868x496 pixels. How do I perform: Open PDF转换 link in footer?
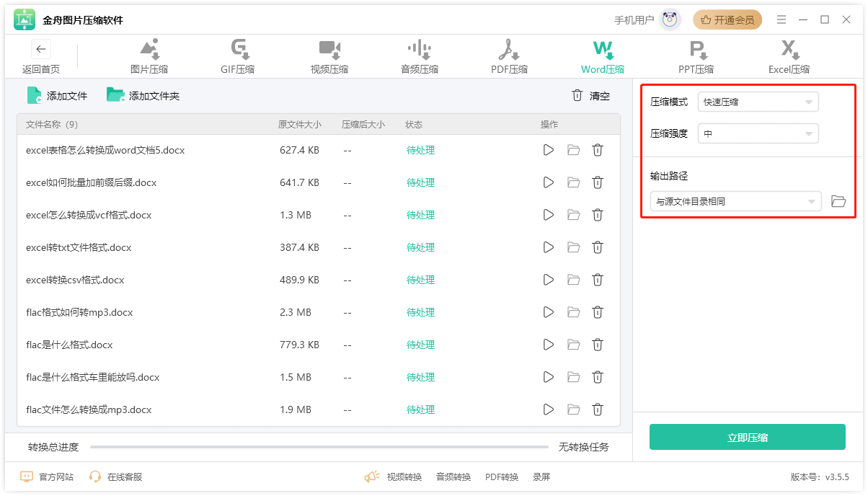[502, 477]
